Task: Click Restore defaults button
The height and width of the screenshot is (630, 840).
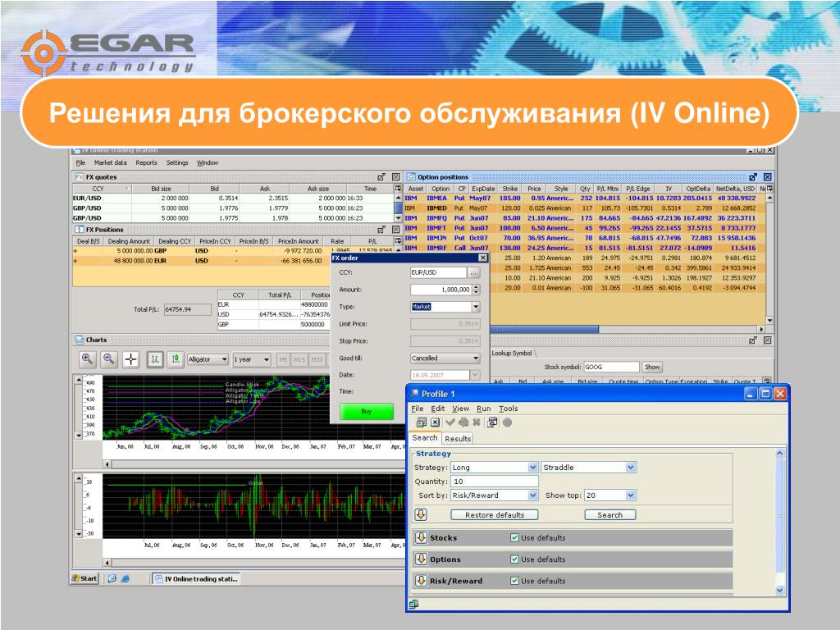Action: pos(495,515)
